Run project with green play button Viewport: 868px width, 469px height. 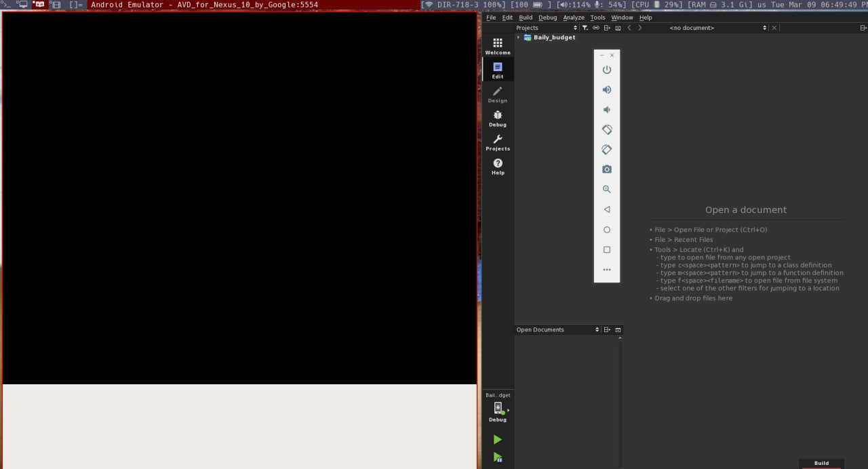498,440
